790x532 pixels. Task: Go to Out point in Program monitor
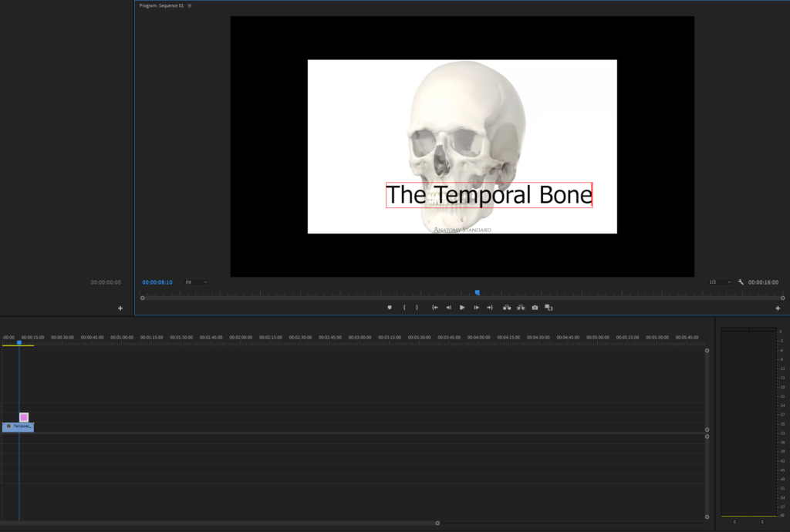[x=490, y=308]
